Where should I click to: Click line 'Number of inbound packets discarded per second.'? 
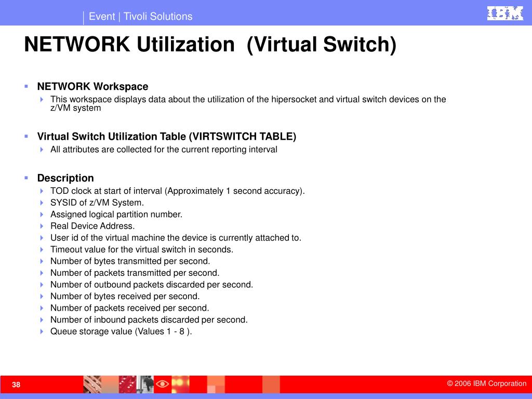[x=149, y=320]
